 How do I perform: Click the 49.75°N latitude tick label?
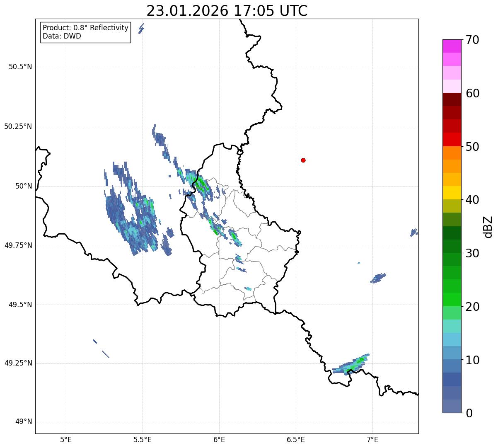tap(18, 245)
